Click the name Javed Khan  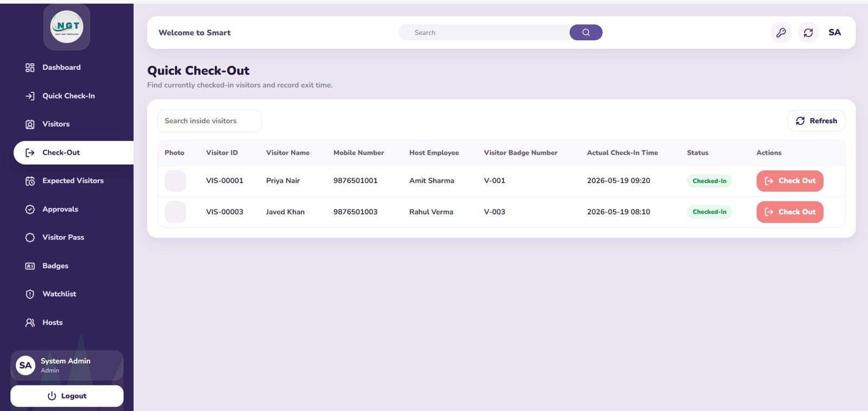pyautogui.click(x=285, y=212)
